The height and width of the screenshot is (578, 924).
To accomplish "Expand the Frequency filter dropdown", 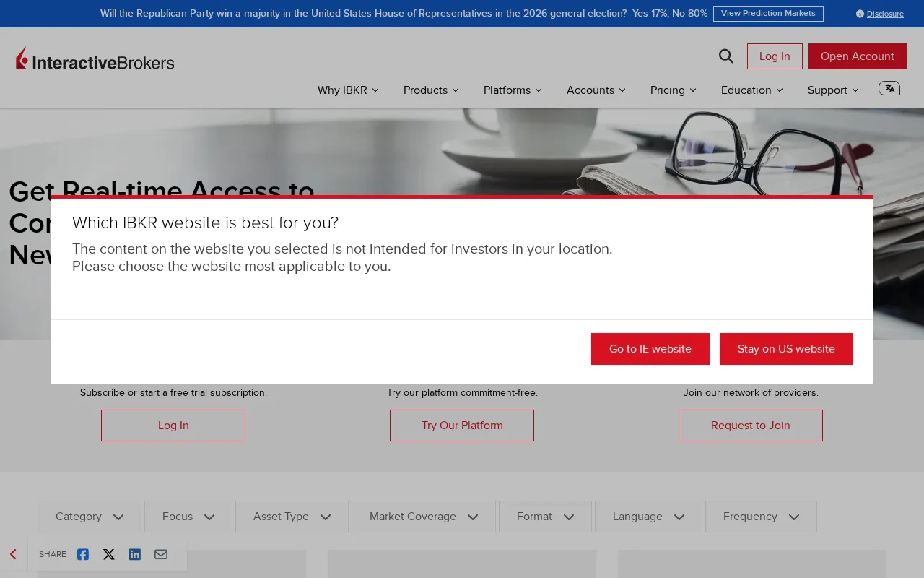I will 761,517.
